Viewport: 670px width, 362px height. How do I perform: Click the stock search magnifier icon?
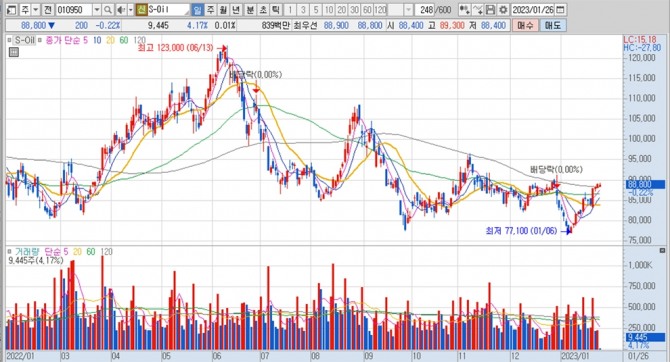pos(108,10)
